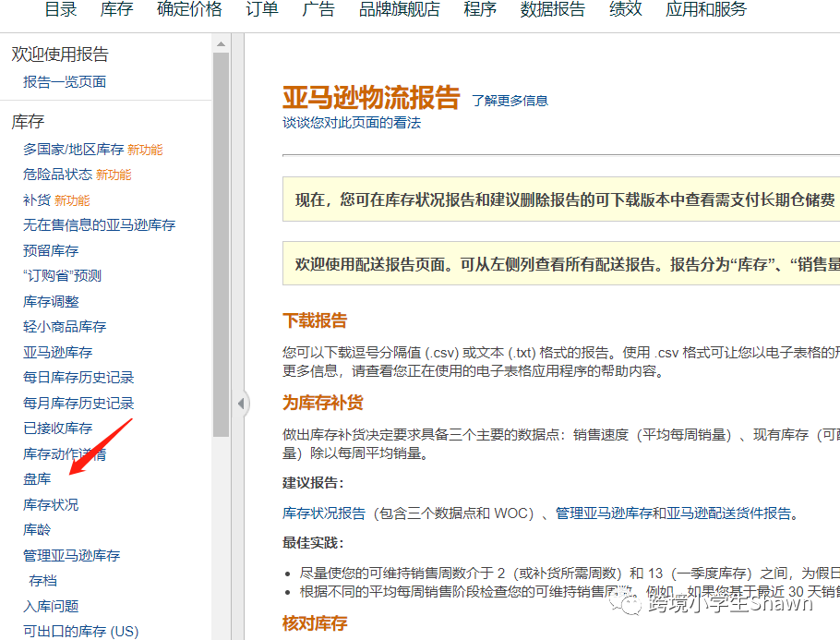The width and height of the screenshot is (840, 640).
Task: Open 管理亚马逊库存和亚马逊配送货件报告 link
Action: 673,513
